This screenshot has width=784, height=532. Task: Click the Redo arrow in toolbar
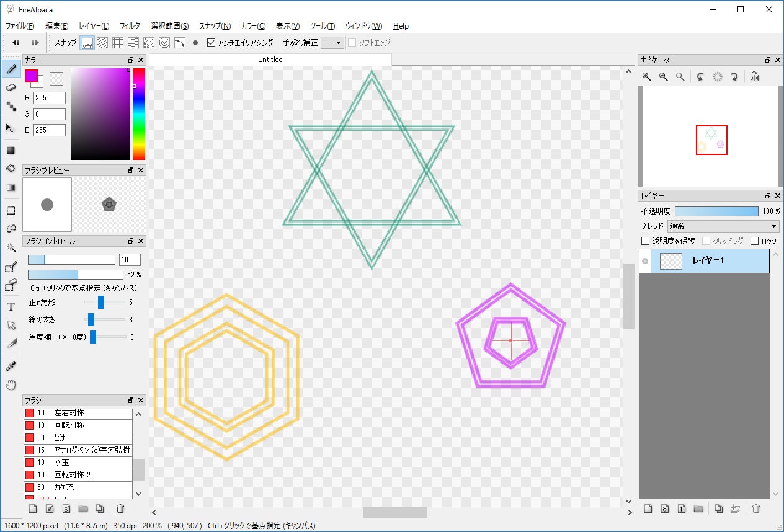tap(35, 43)
